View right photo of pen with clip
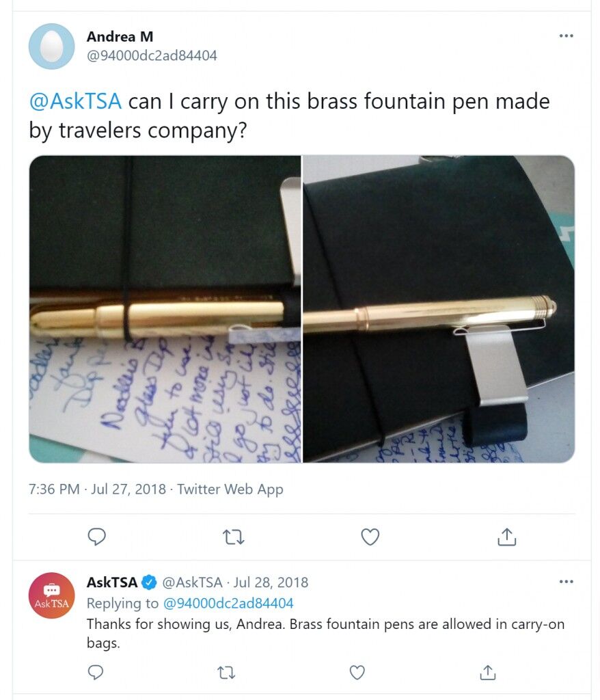 point(439,309)
